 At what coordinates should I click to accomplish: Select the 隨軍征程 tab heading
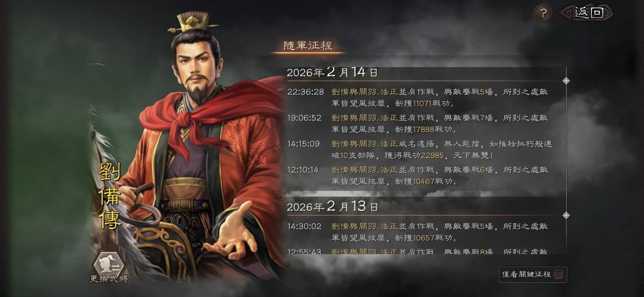click(307, 46)
